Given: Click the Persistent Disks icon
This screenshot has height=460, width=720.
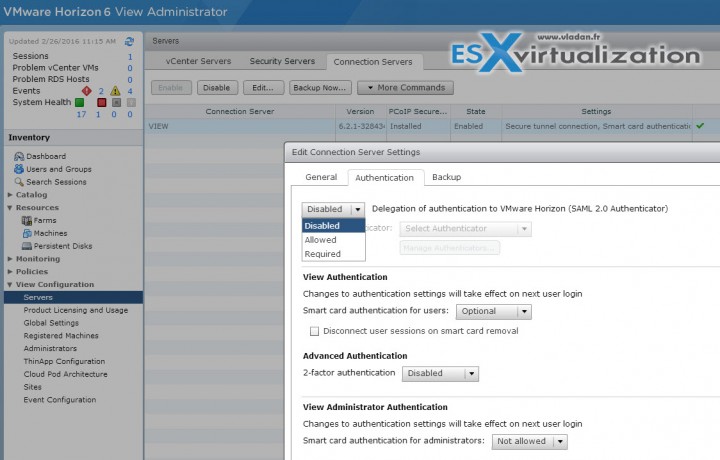Looking at the screenshot, I should coord(27,246).
